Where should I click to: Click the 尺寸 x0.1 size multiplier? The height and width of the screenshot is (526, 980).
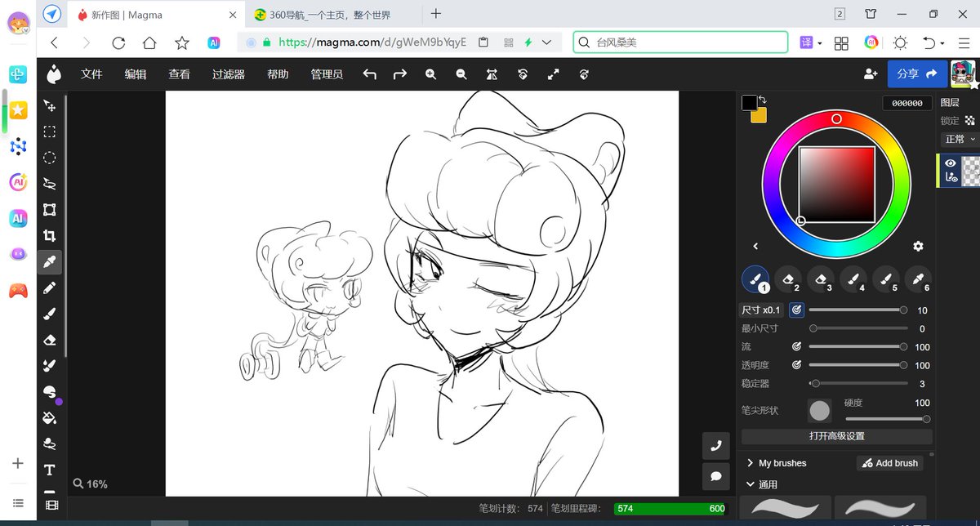pyautogui.click(x=761, y=310)
